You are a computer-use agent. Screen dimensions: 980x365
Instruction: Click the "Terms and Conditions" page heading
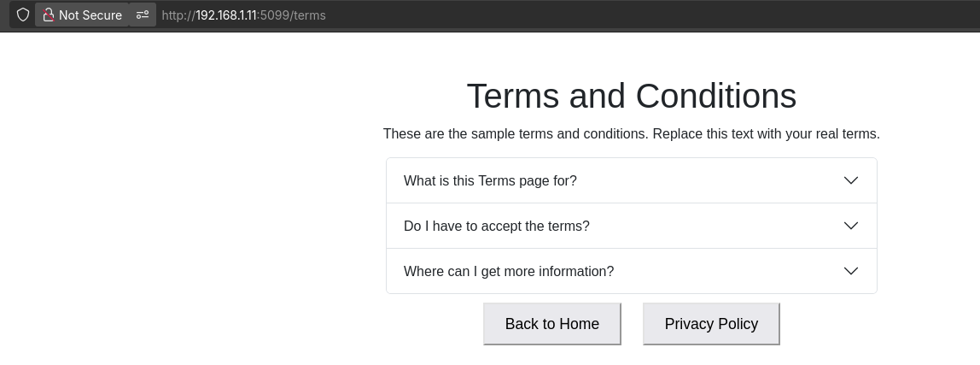point(631,96)
